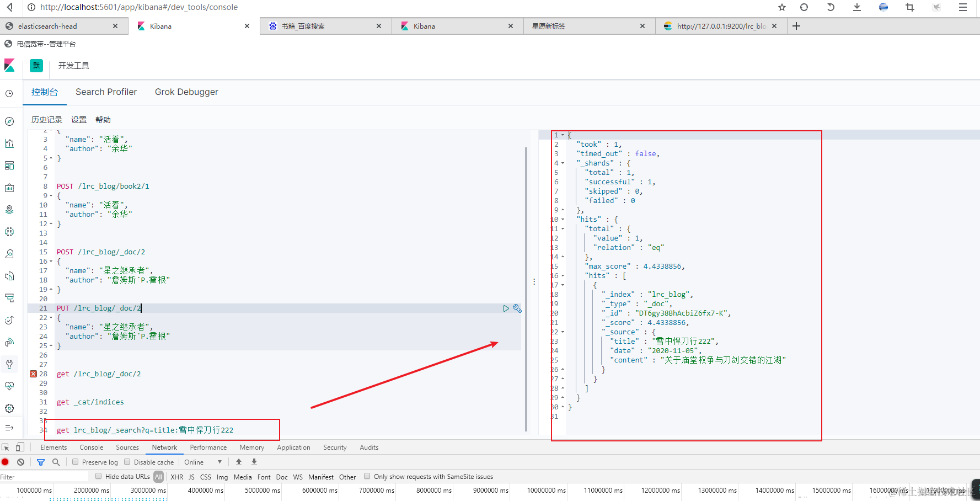Open the browser downloads icon
This screenshot has width=980, height=501.
point(857,7)
